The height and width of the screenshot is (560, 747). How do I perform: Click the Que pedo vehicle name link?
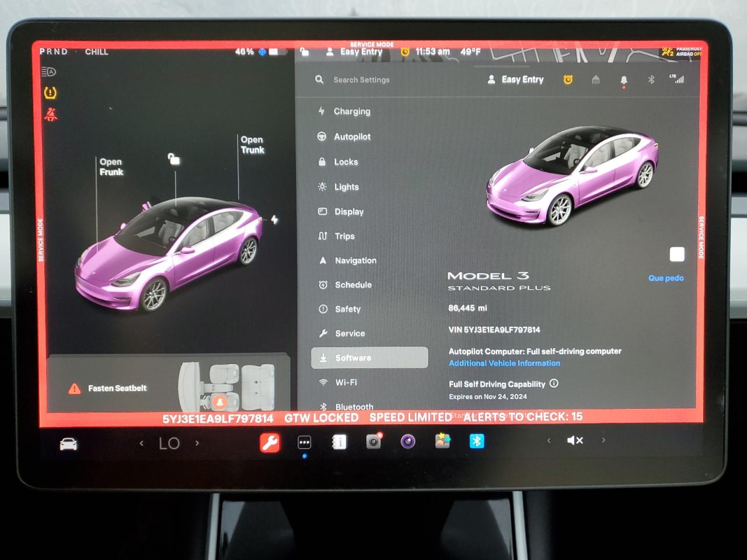pyautogui.click(x=666, y=278)
